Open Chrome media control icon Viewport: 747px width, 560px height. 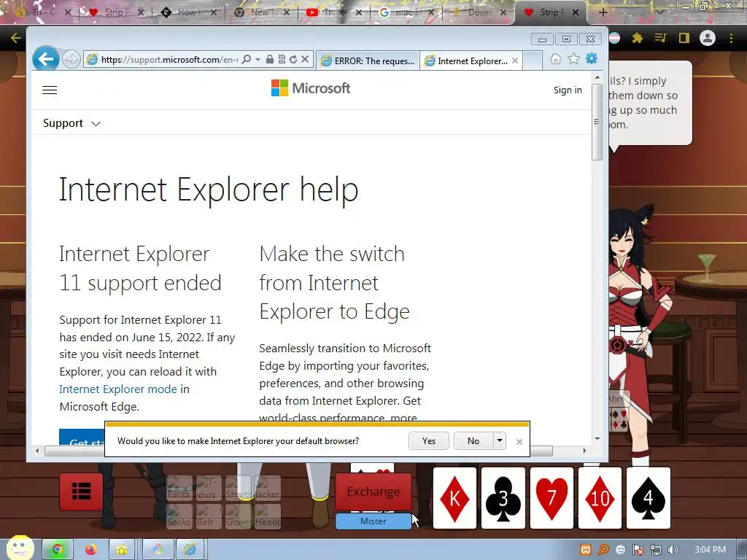[660, 38]
